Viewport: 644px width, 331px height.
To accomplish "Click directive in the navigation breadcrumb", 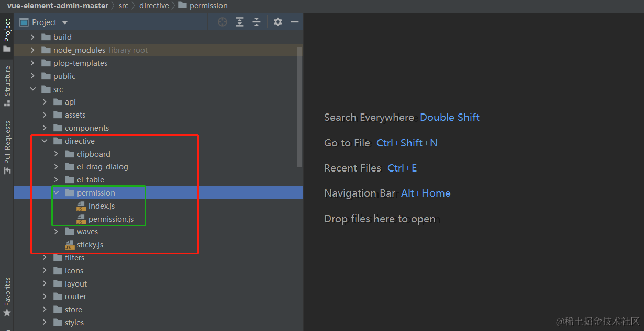I will click(154, 6).
